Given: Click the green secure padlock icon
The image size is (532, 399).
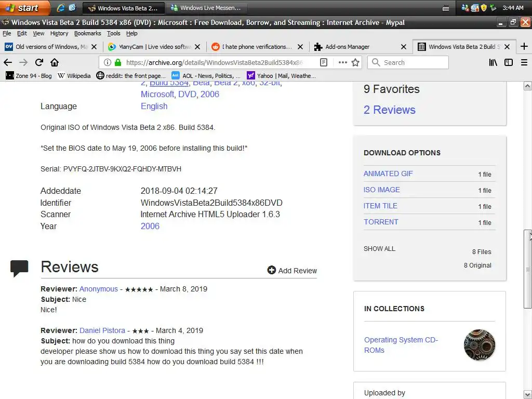Looking at the screenshot, I should 118,62.
